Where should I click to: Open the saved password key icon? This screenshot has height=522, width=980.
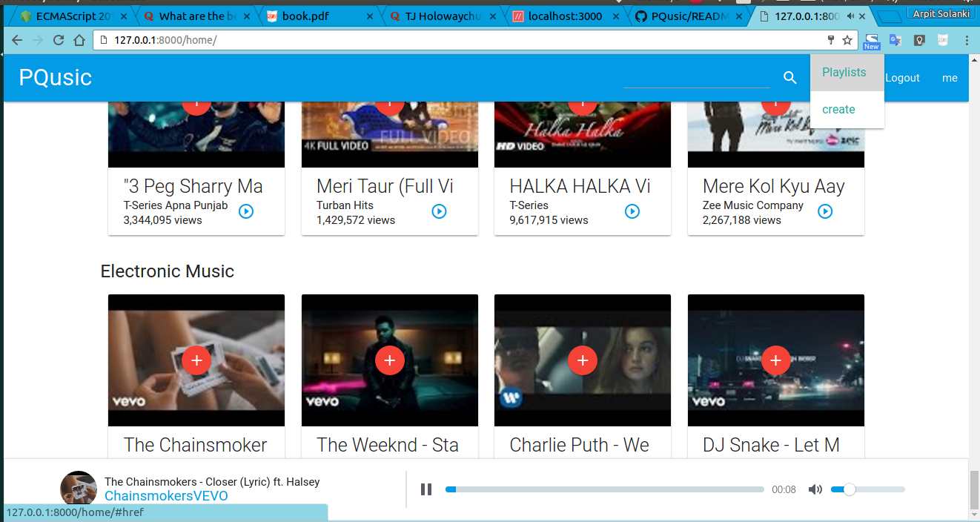(x=831, y=40)
